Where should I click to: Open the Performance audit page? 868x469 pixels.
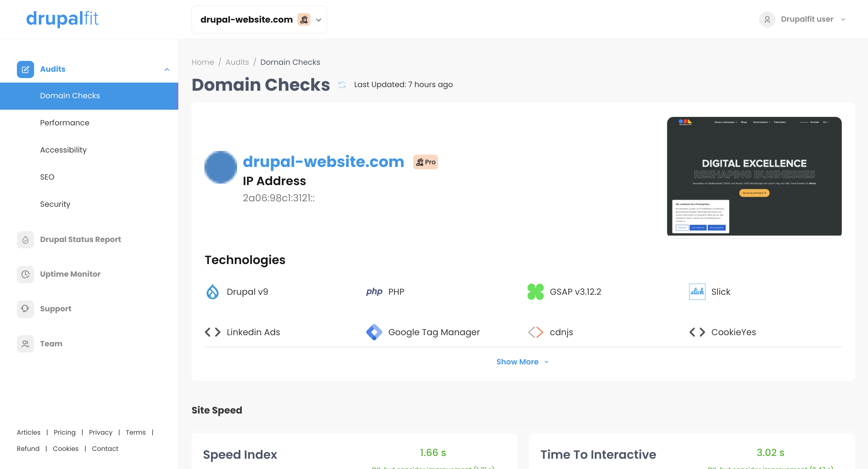pos(65,123)
